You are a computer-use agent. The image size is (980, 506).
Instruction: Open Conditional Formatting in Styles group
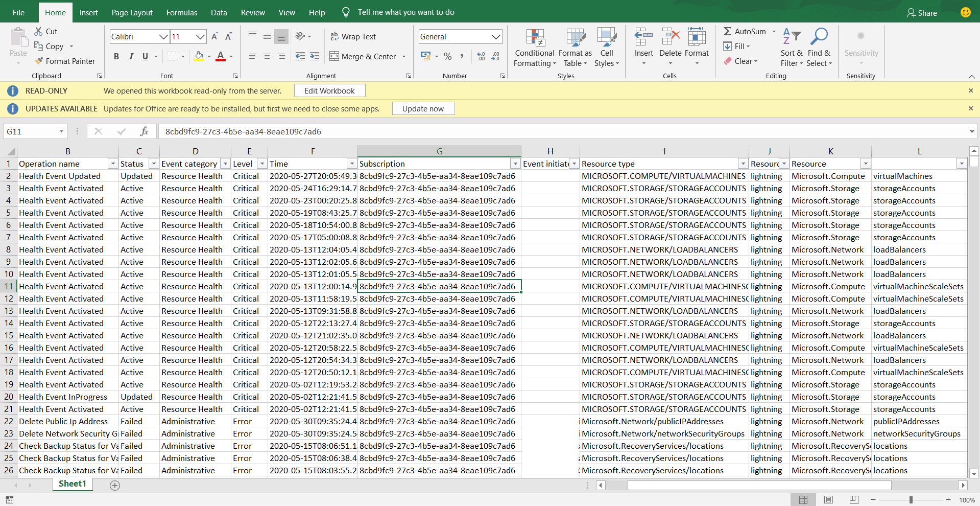(x=534, y=48)
